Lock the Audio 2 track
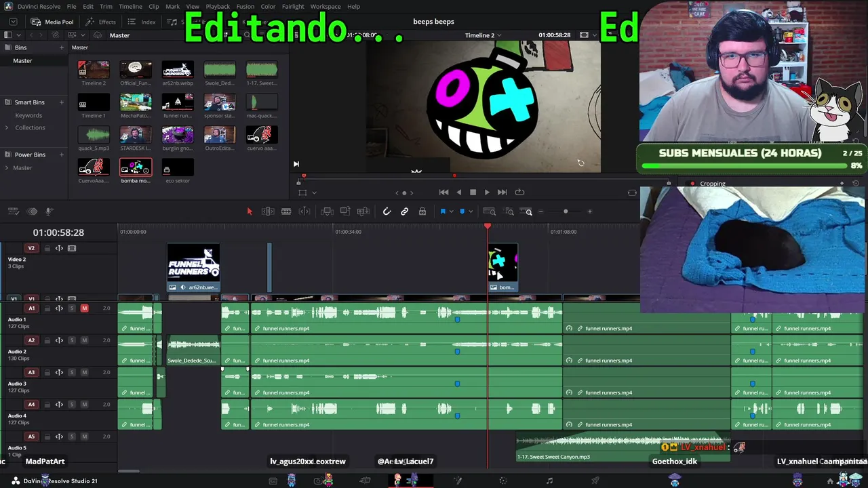This screenshot has width=868, height=488. [47, 340]
